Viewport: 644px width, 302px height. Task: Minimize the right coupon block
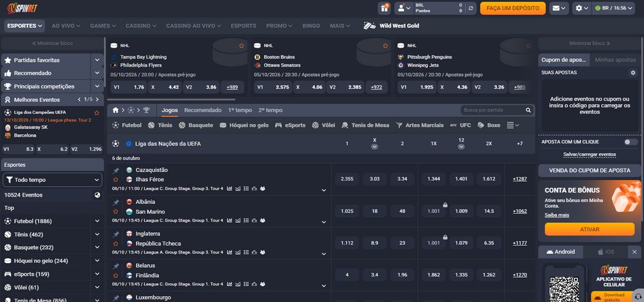pos(590,43)
